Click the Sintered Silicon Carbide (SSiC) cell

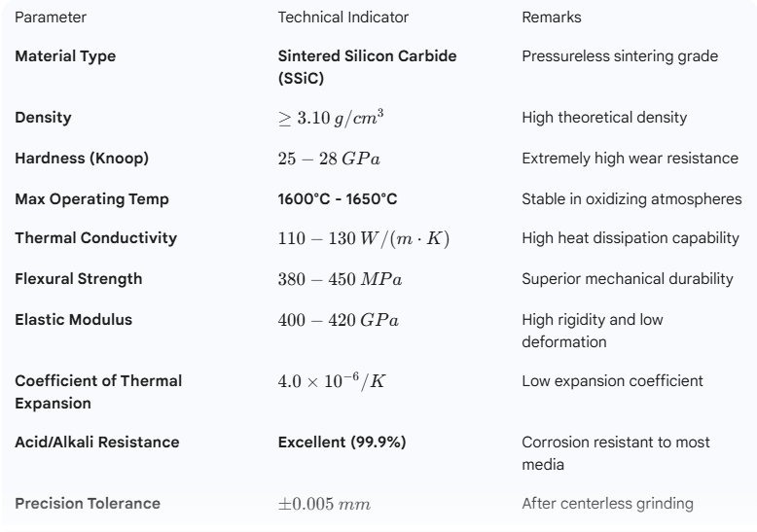(x=367, y=65)
